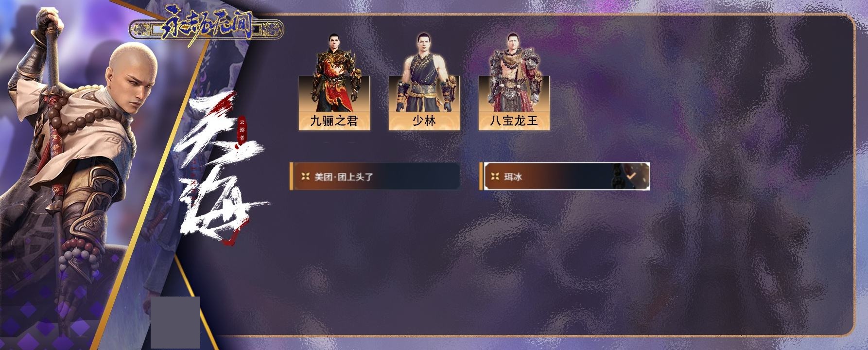Click the 九骊之君 name label
Image resolution: width=868 pixels, height=350 pixels.
[x=334, y=121]
